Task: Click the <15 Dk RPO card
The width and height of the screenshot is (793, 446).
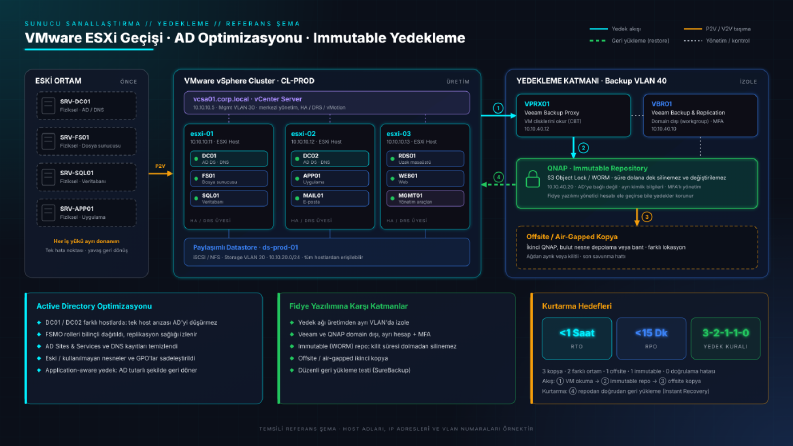Action: [651, 338]
